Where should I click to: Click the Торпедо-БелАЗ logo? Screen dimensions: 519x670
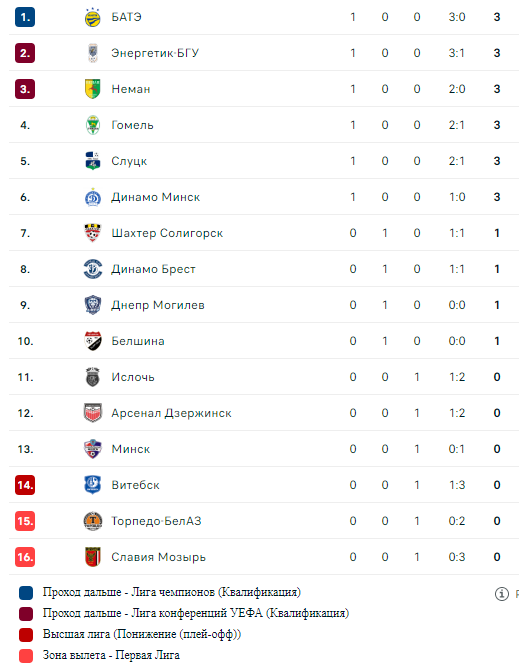coord(93,521)
